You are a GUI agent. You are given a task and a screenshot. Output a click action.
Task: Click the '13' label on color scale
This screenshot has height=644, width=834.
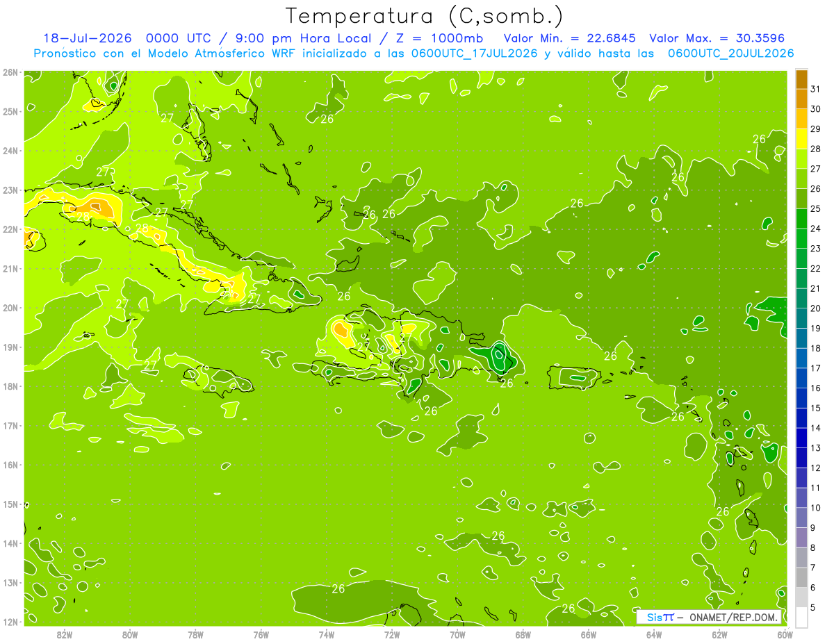coord(816,448)
